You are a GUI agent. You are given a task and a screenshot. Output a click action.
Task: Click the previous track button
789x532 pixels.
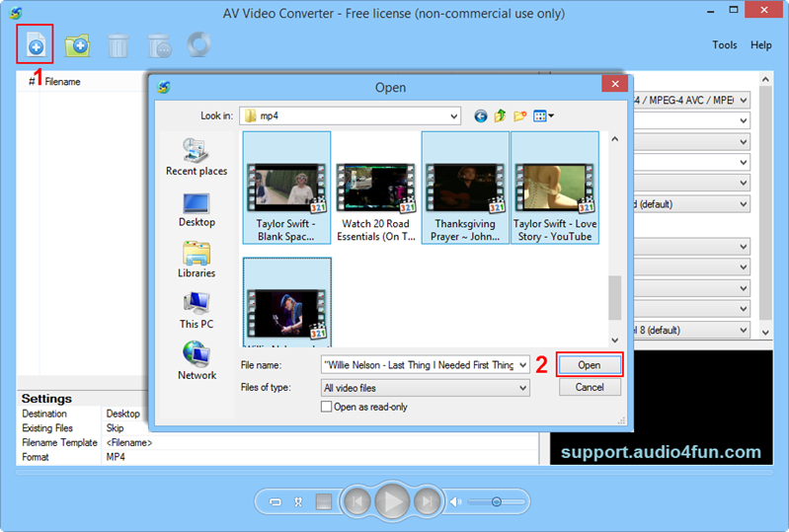[357, 501]
